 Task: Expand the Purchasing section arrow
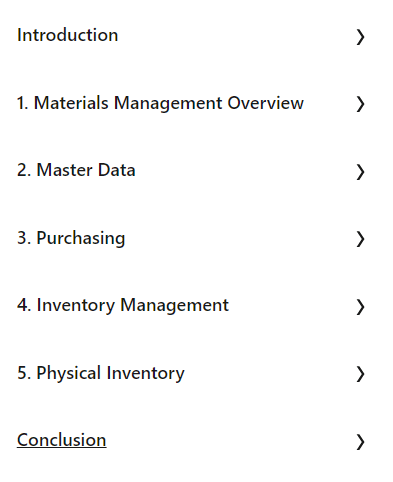pos(360,239)
